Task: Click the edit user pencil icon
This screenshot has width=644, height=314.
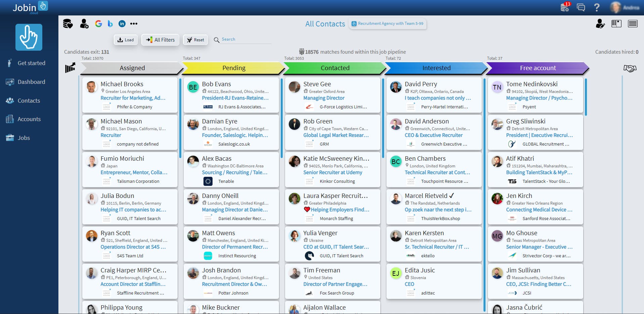Action: (x=600, y=23)
